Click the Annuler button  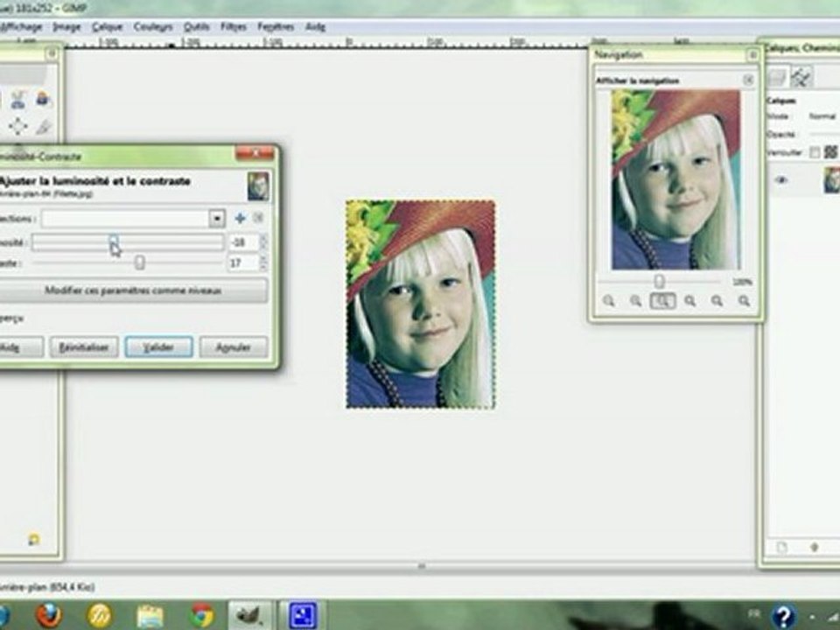pyautogui.click(x=233, y=347)
